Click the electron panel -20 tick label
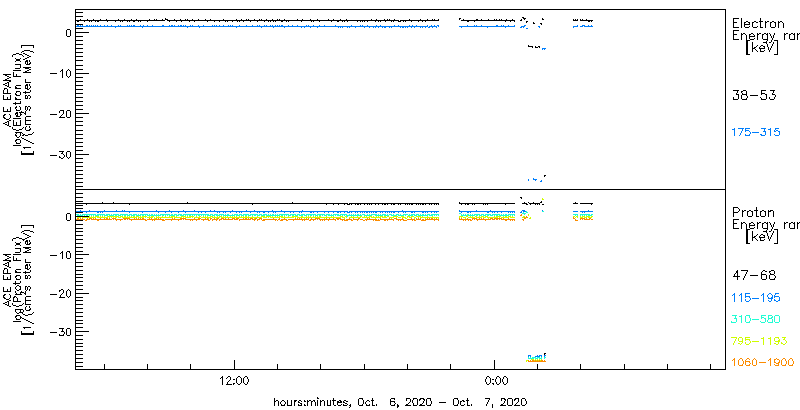The height and width of the screenshot is (410, 800). point(60,114)
